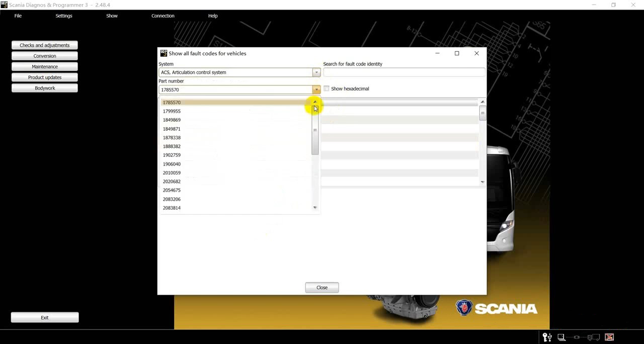Image resolution: width=644 pixels, height=344 pixels.
Task: Click the computer connection status icon
Action: pos(561,337)
